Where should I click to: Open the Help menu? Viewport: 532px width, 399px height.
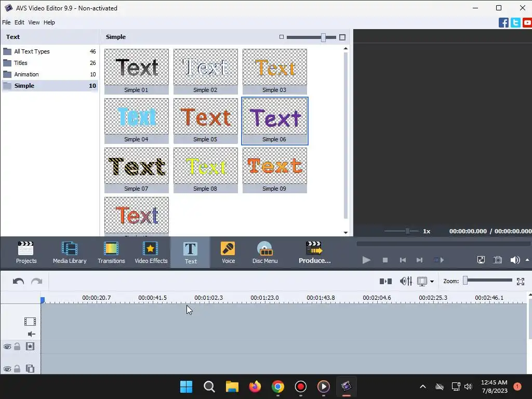click(x=49, y=22)
